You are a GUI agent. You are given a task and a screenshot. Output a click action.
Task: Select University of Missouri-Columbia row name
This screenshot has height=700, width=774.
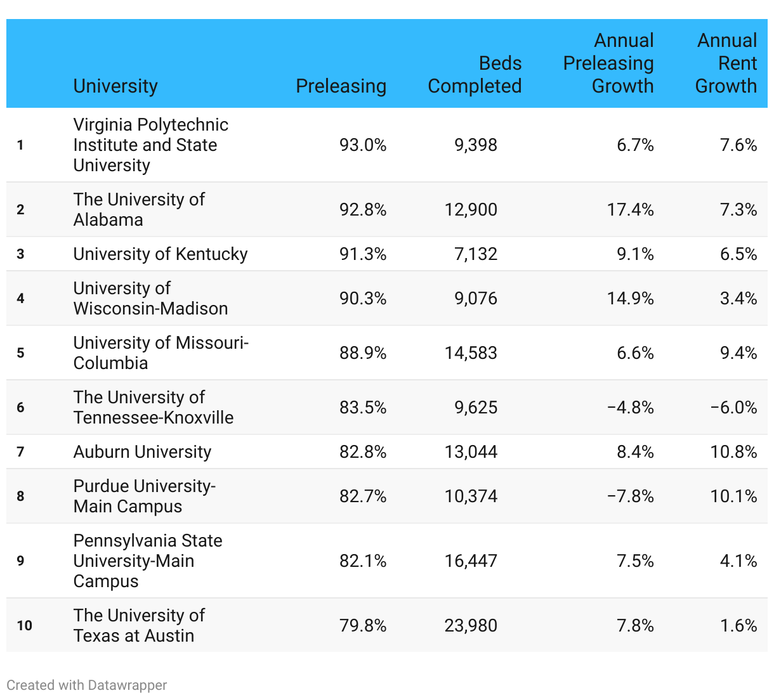(161, 353)
